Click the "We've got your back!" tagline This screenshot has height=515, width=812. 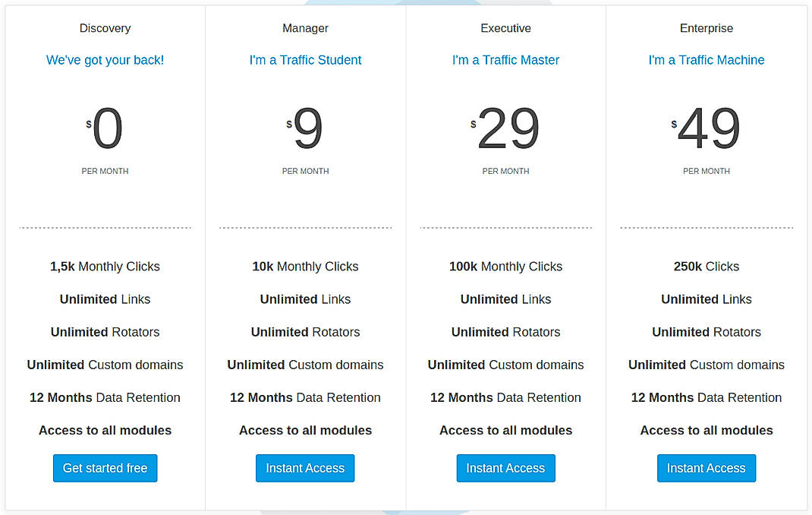pos(105,60)
